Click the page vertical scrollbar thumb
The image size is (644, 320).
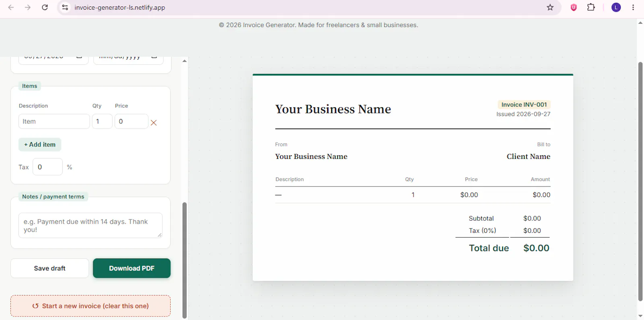(640, 181)
